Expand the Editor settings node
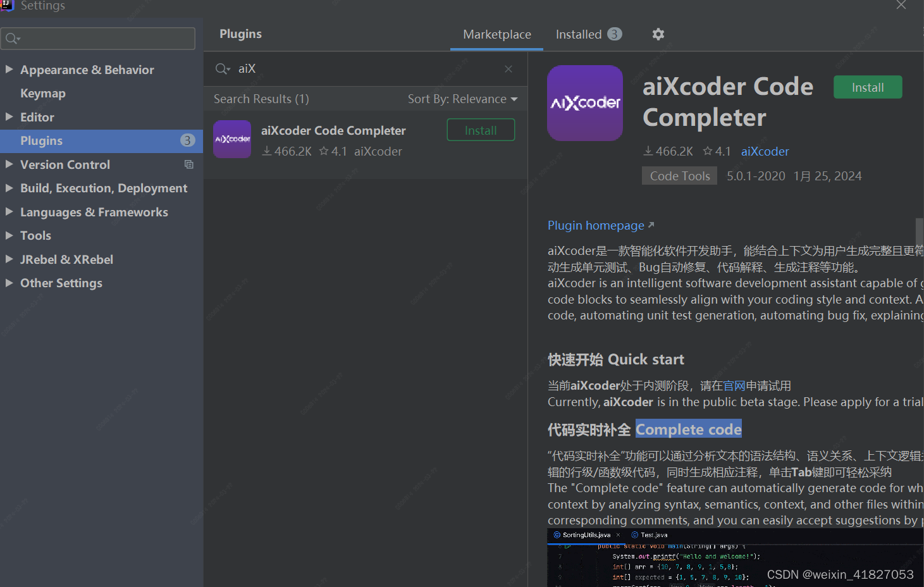The image size is (924, 587). click(x=9, y=116)
